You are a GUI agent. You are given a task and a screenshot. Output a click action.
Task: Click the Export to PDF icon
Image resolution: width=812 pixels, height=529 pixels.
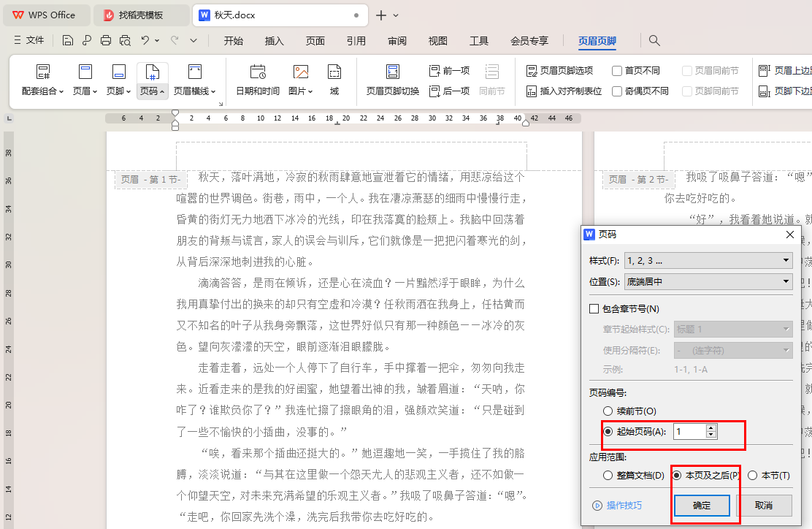86,40
